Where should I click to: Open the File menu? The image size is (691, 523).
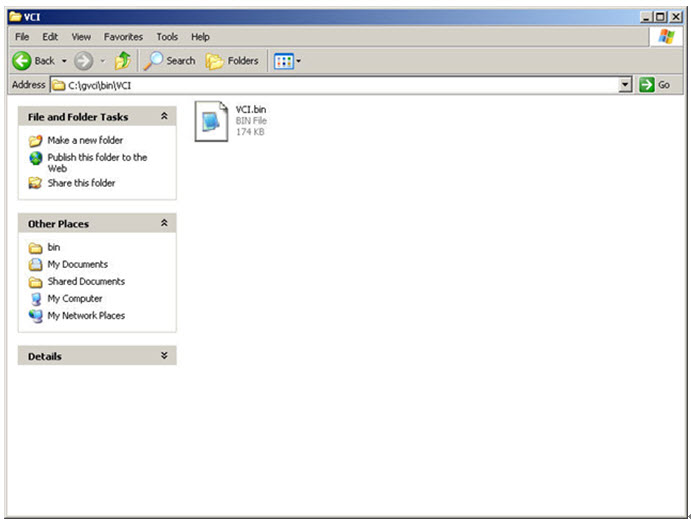22,37
